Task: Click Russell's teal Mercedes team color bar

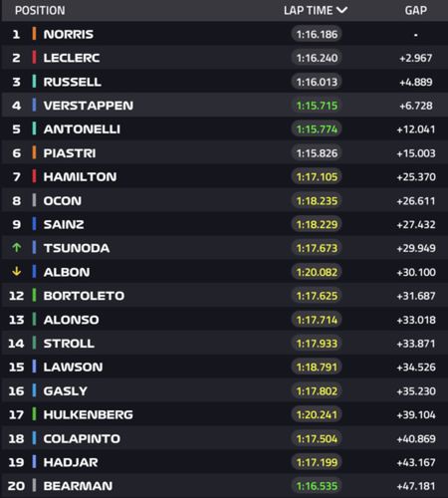Action: coord(34,82)
